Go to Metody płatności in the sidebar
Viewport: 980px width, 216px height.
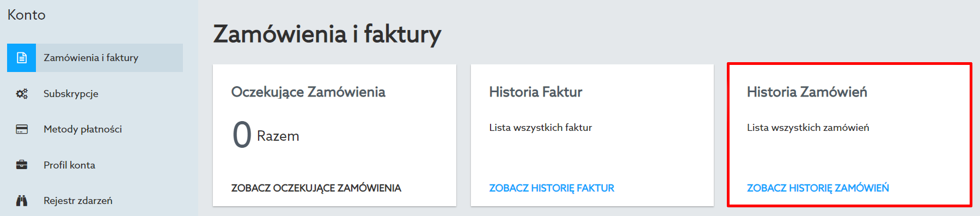click(x=83, y=129)
